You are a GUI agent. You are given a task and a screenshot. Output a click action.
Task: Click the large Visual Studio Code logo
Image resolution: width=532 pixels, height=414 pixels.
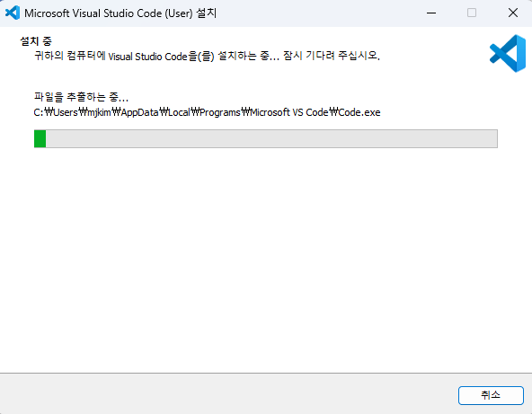pyautogui.click(x=508, y=53)
